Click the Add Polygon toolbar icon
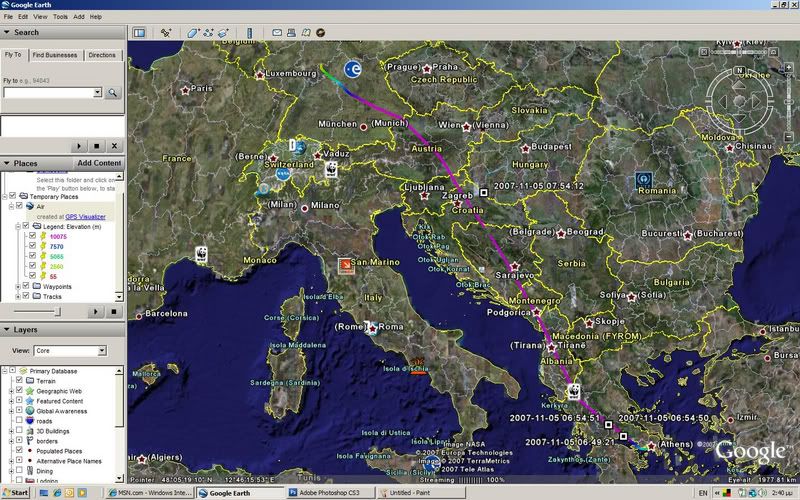 click(x=193, y=33)
